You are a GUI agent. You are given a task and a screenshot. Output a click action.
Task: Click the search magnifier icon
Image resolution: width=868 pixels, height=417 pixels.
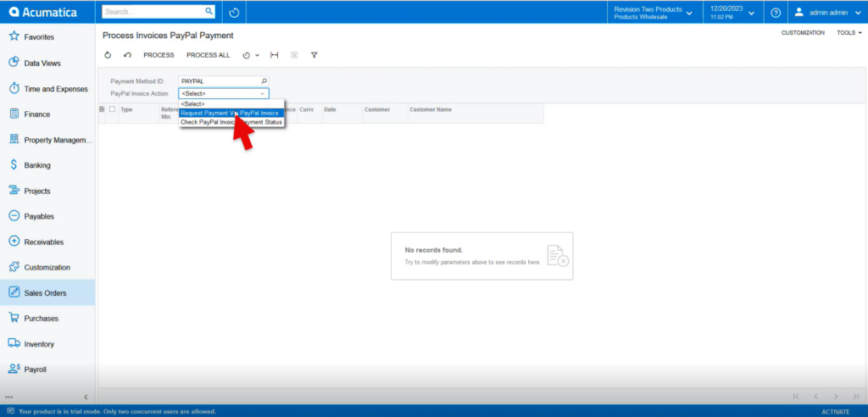click(x=209, y=11)
